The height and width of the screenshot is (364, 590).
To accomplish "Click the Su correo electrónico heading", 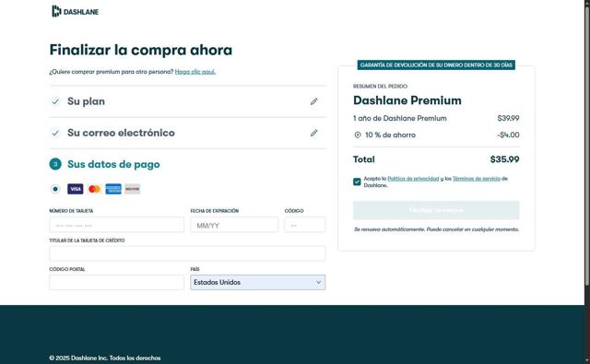I will pyautogui.click(x=121, y=133).
